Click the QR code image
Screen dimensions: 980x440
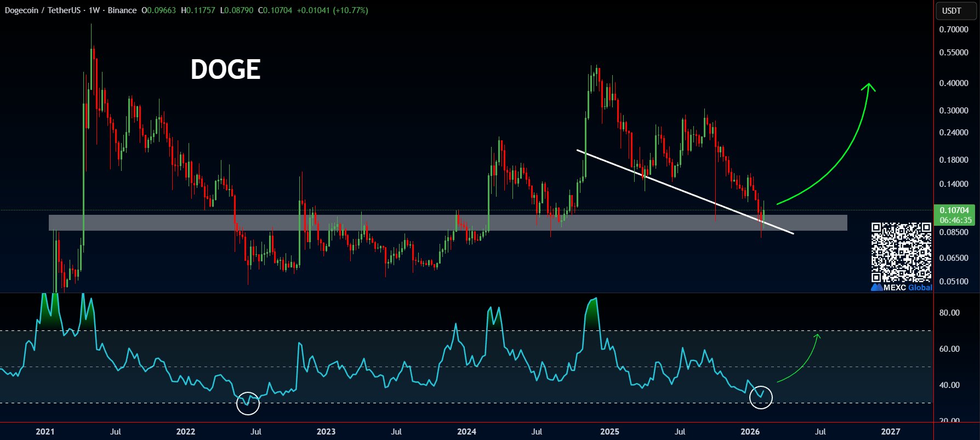click(901, 252)
